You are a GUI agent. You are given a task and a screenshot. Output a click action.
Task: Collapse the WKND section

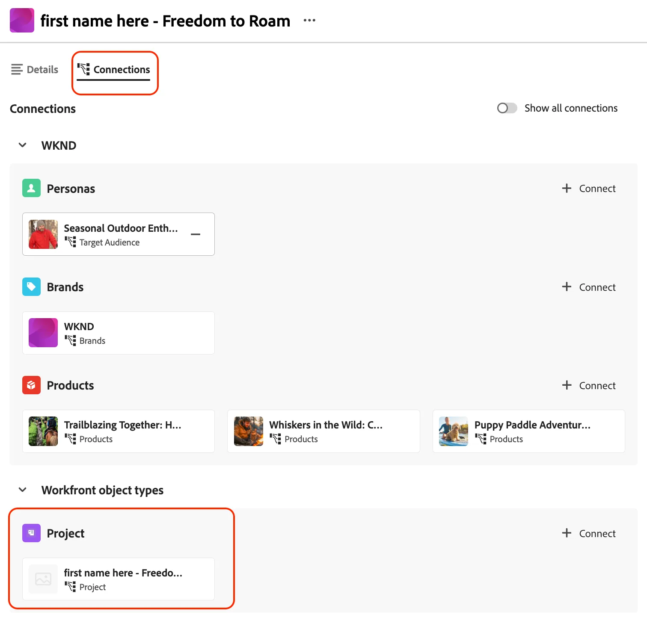point(23,145)
